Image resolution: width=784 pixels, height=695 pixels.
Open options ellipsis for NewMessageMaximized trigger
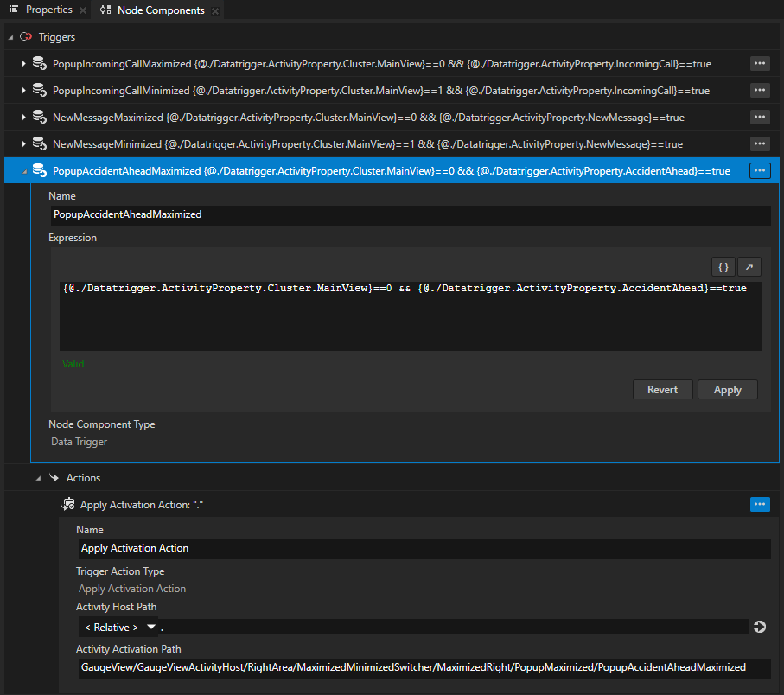click(759, 117)
